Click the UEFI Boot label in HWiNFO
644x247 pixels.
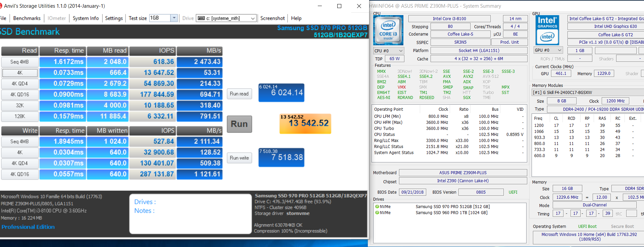[x=587, y=227]
